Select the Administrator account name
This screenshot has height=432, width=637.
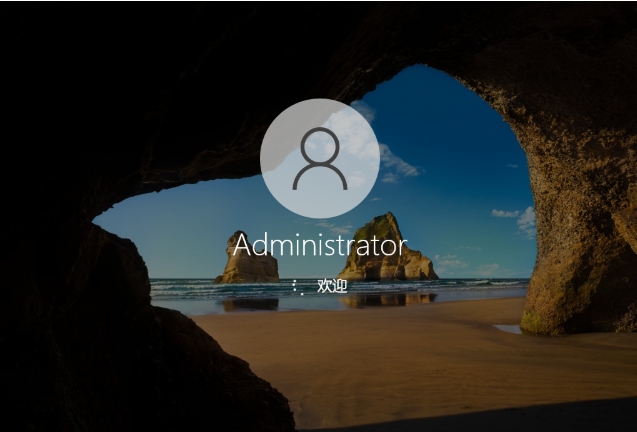[319, 245]
